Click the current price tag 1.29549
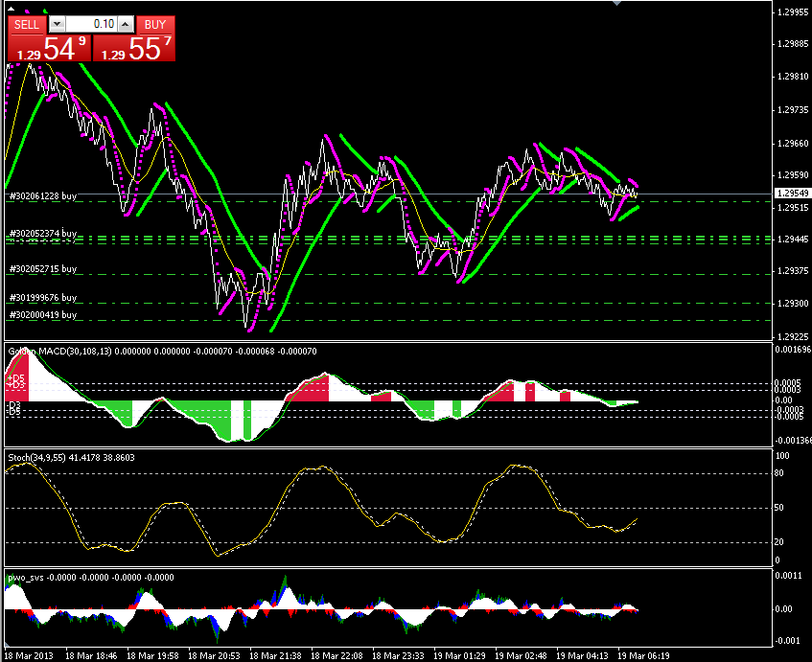 [x=793, y=194]
